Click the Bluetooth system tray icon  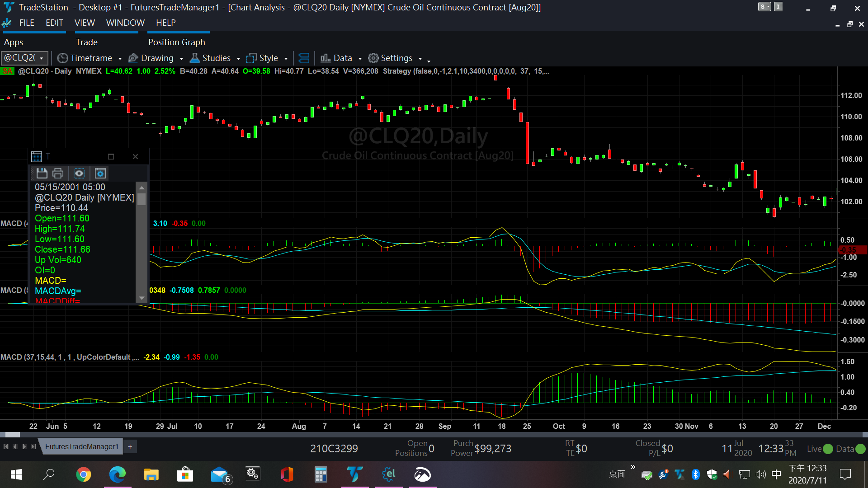tap(696, 474)
